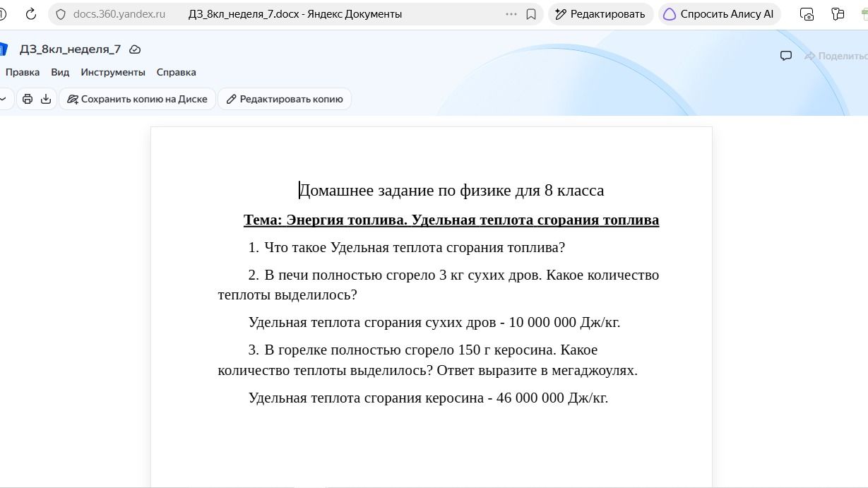Click the cloud sync status icon
Screen dimensions: 868x488
click(x=135, y=49)
